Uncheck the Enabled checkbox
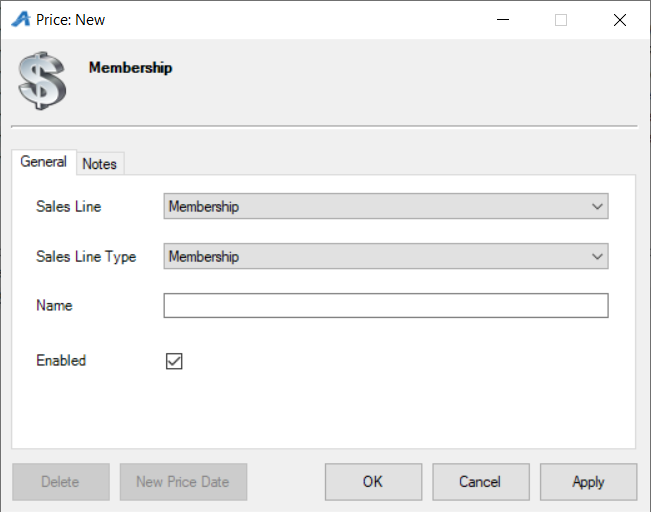The height and width of the screenshot is (512, 651). point(174,361)
